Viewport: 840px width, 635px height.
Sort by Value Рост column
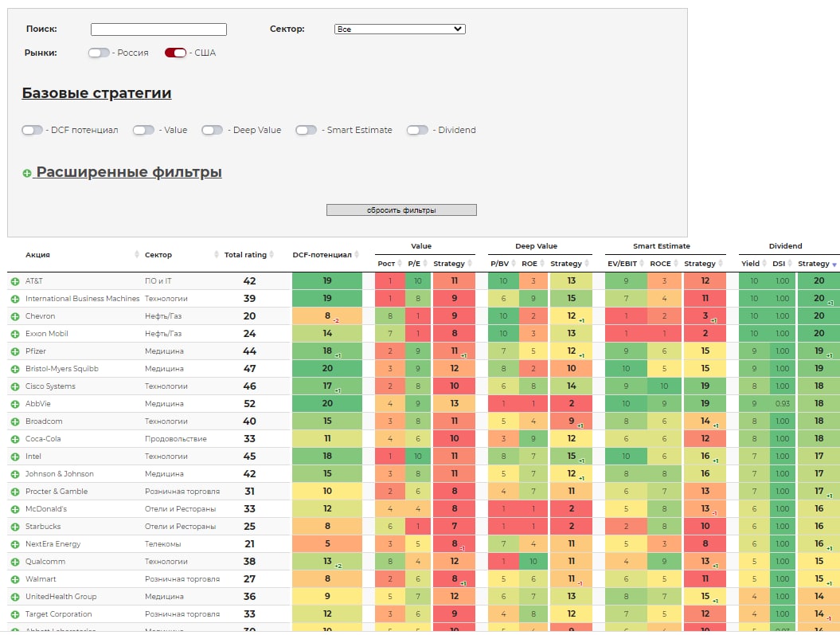click(389, 263)
